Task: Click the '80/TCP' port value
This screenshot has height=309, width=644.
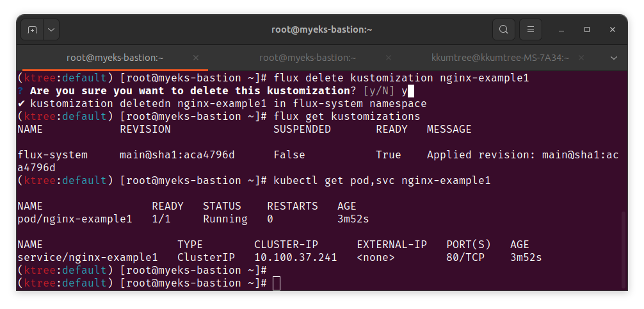Action: coord(465,258)
